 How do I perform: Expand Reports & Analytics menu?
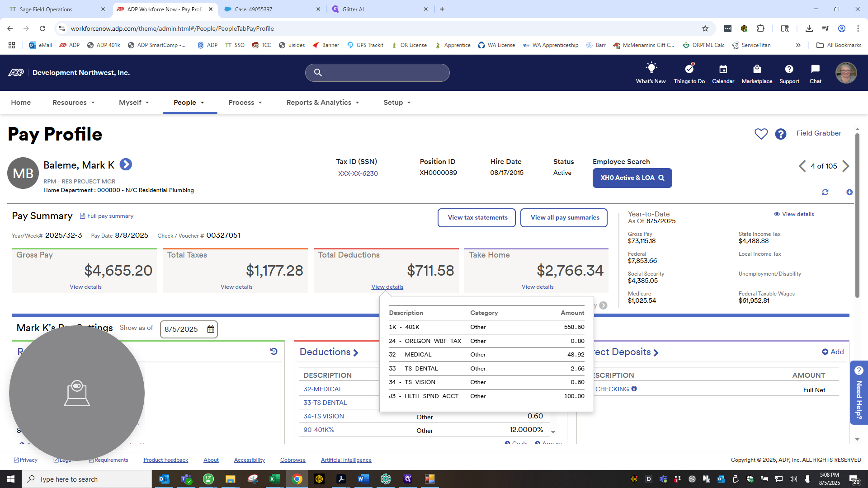(323, 103)
